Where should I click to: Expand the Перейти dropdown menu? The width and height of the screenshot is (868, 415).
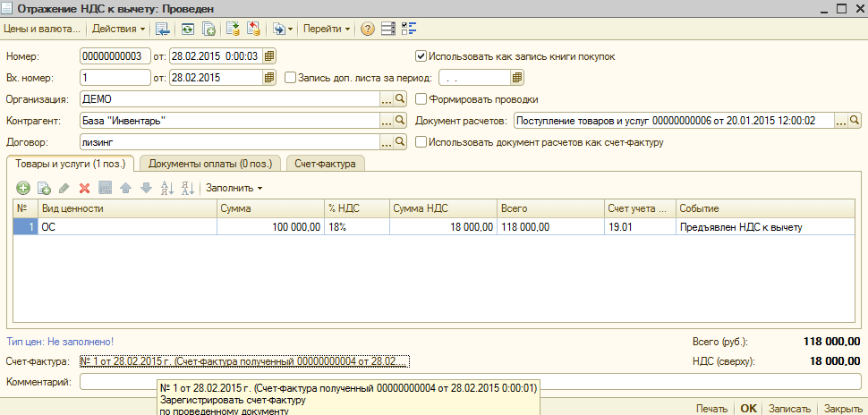(327, 29)
